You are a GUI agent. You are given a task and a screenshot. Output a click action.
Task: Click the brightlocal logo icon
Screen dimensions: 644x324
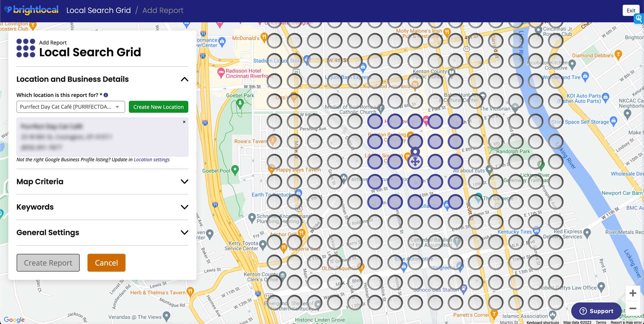[8, 10]
